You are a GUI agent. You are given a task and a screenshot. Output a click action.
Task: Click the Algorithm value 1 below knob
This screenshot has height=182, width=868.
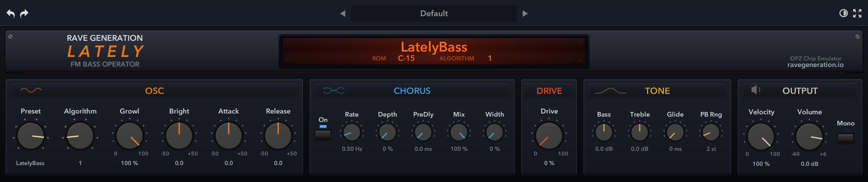[x=80, y=163]
